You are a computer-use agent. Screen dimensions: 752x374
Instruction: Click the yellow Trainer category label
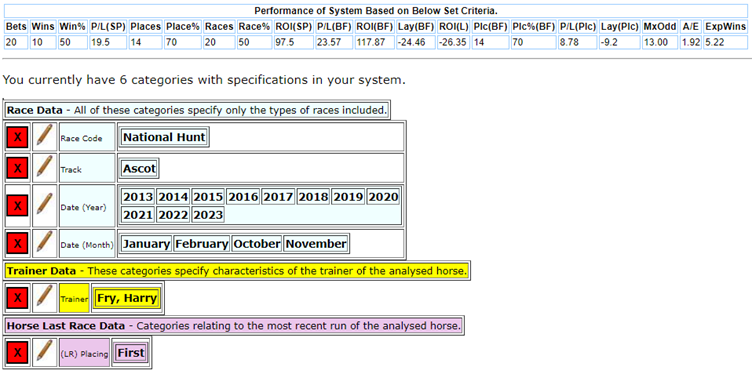click(x=74, y=298)
